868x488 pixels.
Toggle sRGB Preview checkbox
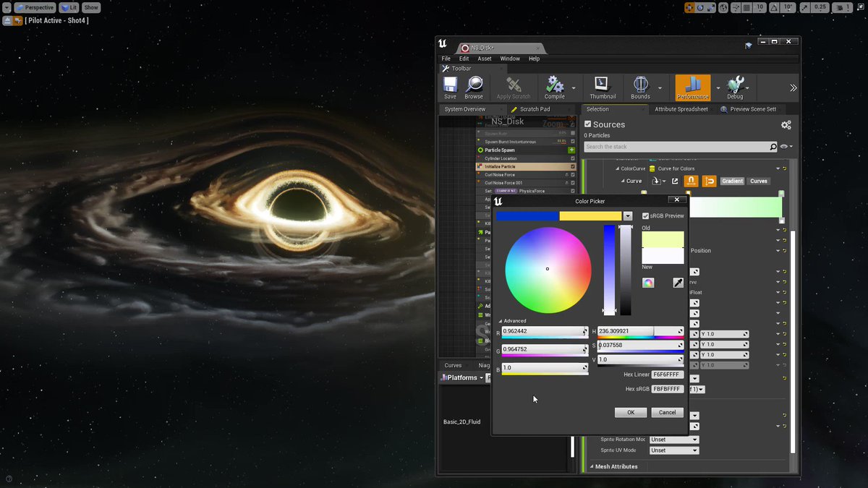645,215
